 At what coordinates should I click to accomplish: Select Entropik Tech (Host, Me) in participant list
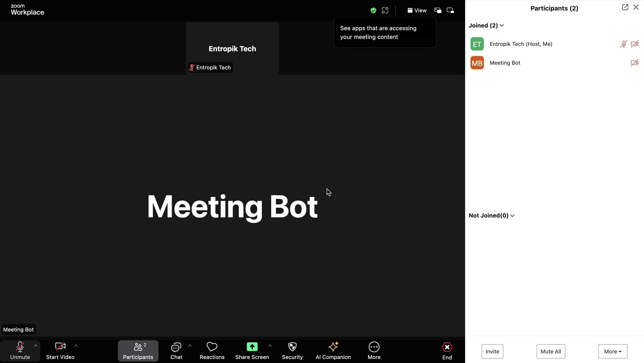coord(554,44)
